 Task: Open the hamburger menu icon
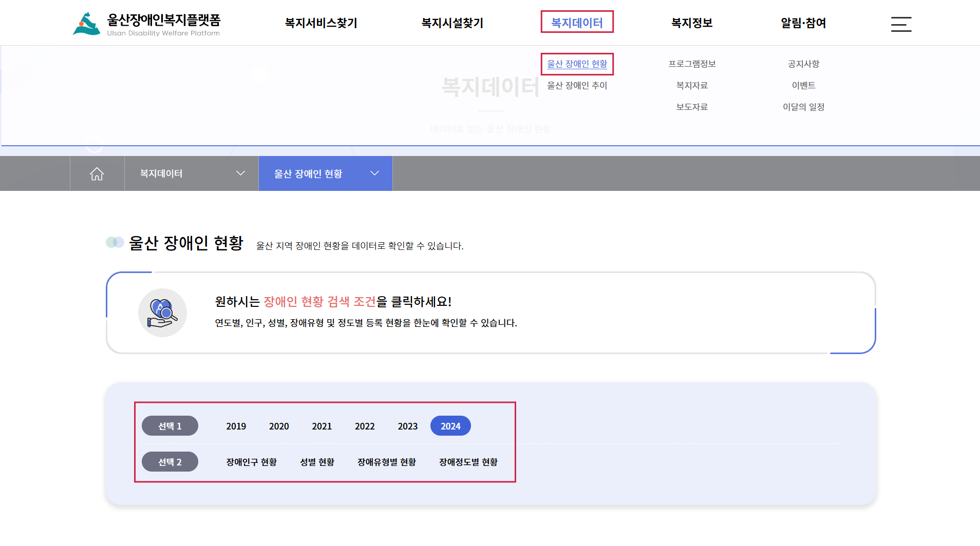901,24
